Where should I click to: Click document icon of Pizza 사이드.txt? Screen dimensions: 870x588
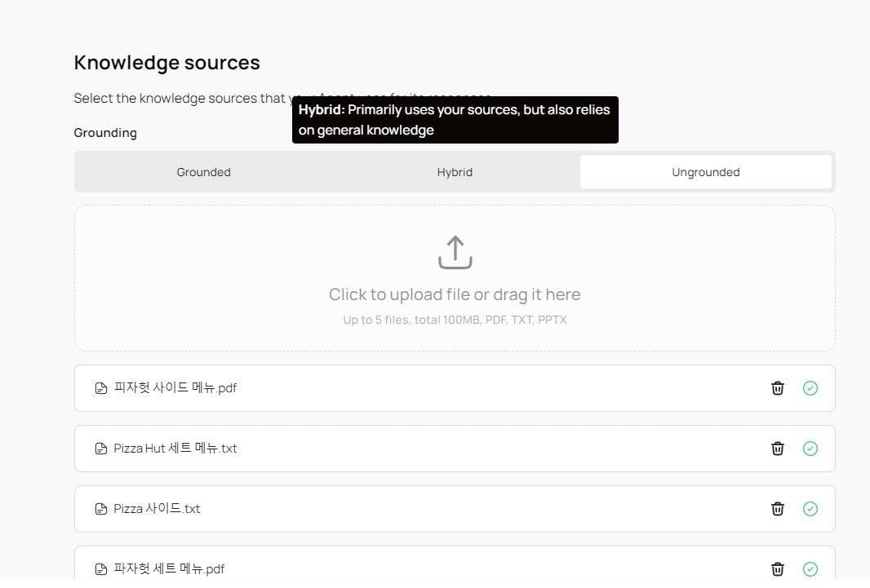(x=101, y=509)
